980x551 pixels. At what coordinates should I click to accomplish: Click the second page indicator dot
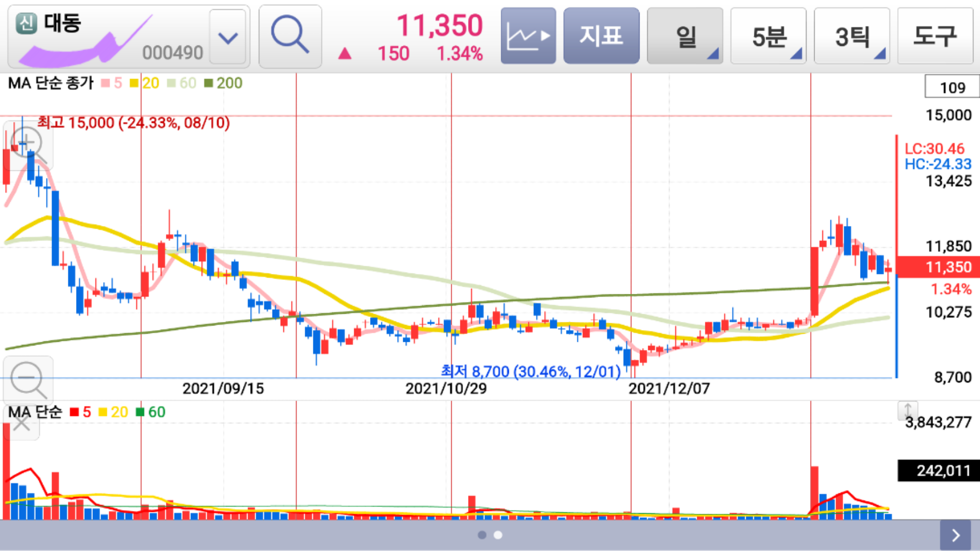pyautogui.click(x=498, y=535)
